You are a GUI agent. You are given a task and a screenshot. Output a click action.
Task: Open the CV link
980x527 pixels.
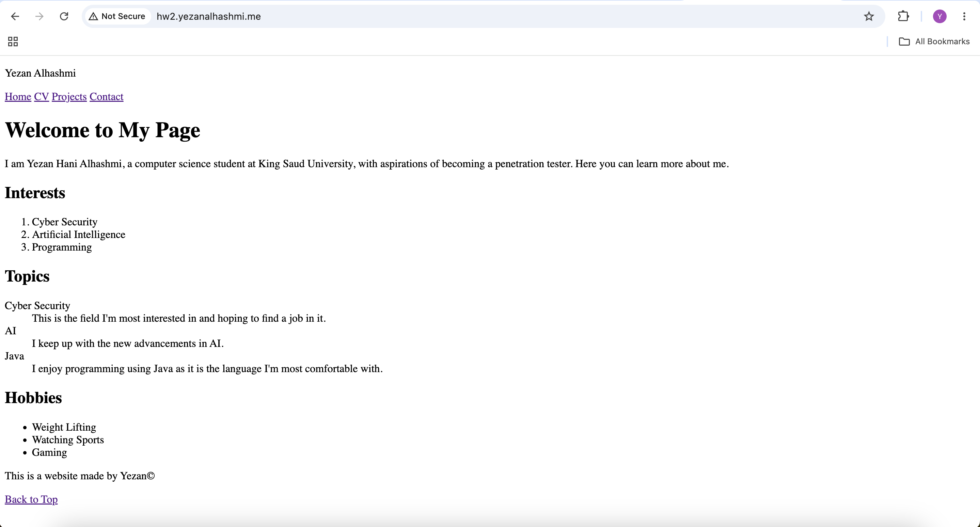[42, 97]
